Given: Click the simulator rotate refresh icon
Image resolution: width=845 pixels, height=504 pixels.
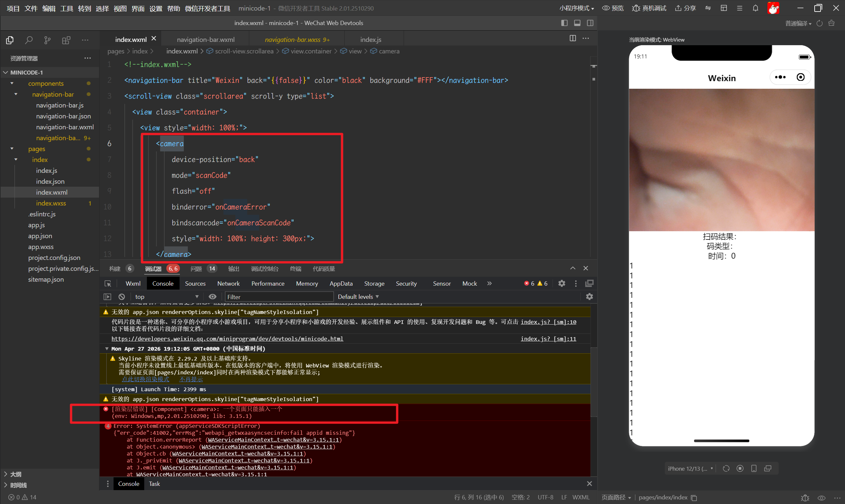Looking at the screenshot, I should (x=726, y=468).
